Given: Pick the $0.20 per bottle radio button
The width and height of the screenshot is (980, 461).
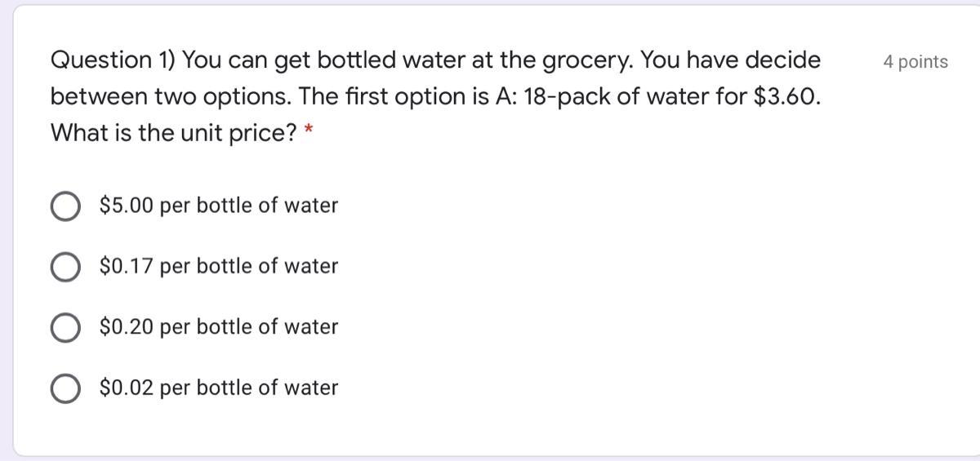Looking at the screenshot, I should click(x=65, y=327).
